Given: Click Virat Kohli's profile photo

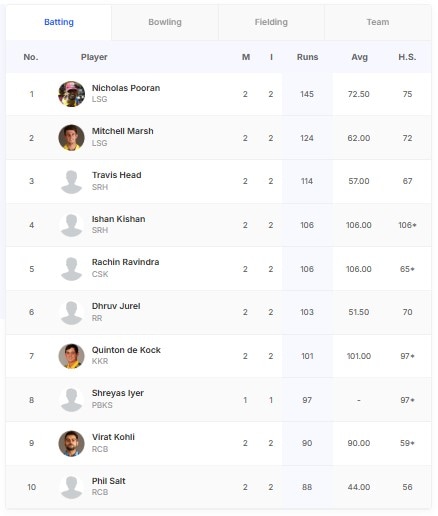Looking at the screenshot, I should [71, 443].
